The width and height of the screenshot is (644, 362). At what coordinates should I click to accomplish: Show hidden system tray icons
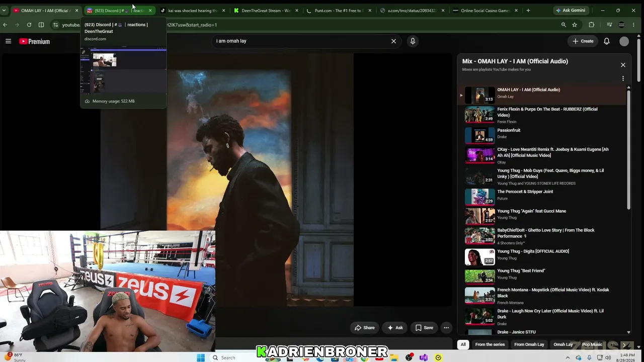point(568,357)
